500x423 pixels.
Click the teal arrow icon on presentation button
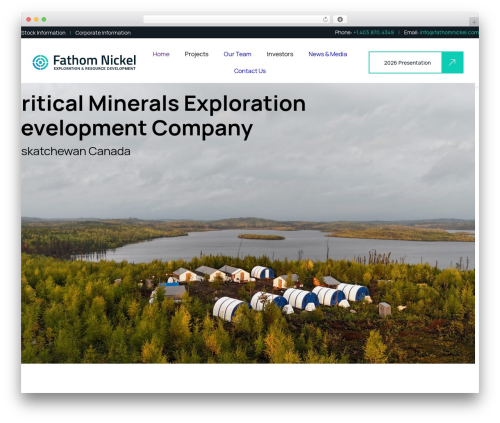coord(452,62)
